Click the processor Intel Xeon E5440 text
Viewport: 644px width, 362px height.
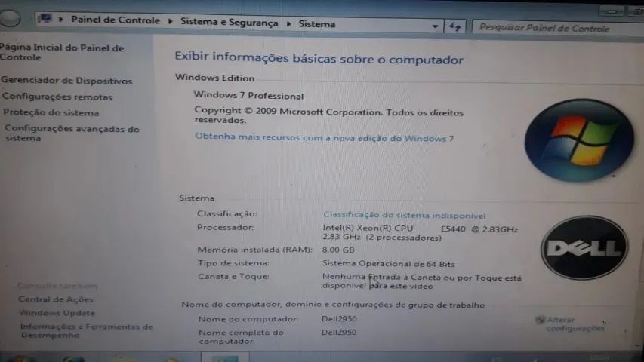421,233
